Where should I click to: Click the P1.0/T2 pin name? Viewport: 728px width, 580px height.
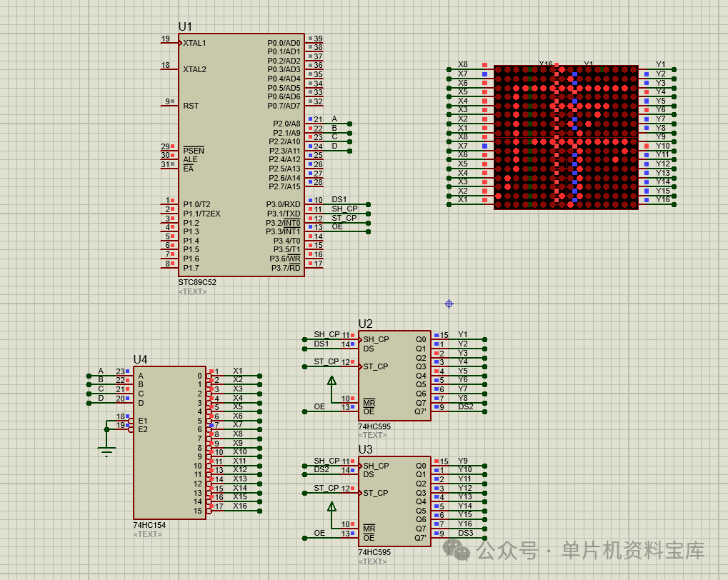point(196,204)
